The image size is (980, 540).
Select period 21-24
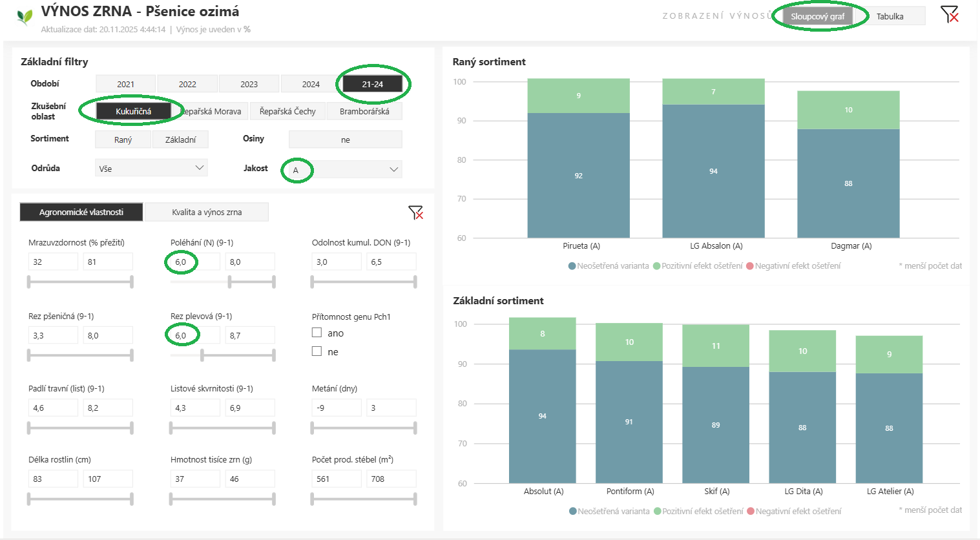pos(373,84)
